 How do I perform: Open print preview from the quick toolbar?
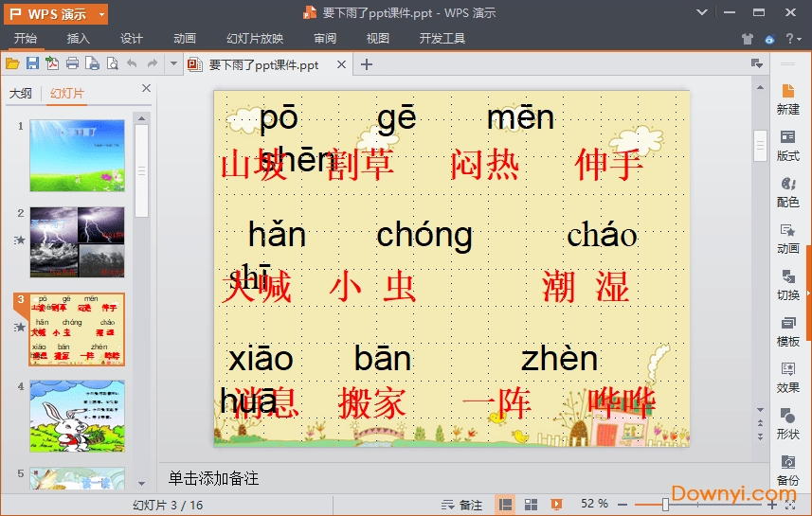[x=112, y=63]
